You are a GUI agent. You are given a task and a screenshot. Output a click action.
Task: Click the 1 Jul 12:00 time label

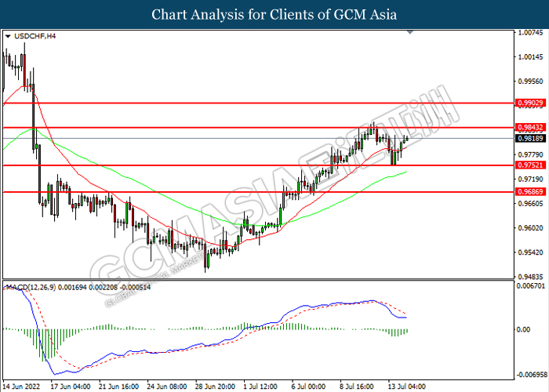[260, 387]
